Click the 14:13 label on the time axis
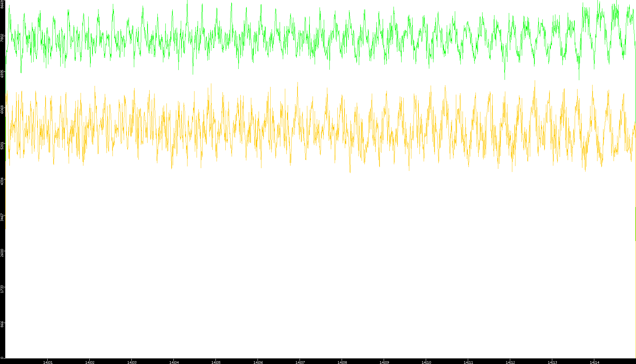This screenshot has height=364, width=636. [x=552, y=362]
